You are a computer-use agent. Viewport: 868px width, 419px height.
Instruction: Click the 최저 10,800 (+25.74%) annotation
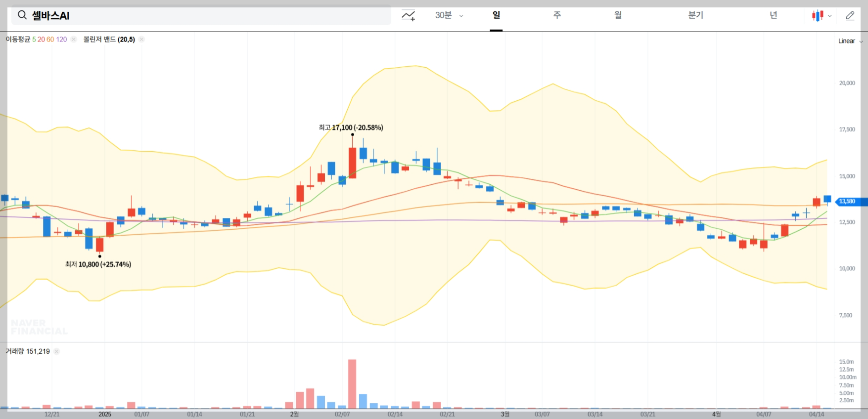click(98, 264)
